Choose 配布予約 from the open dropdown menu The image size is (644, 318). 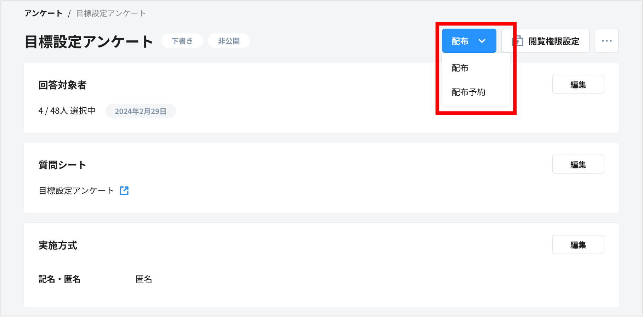pos(468,92)
